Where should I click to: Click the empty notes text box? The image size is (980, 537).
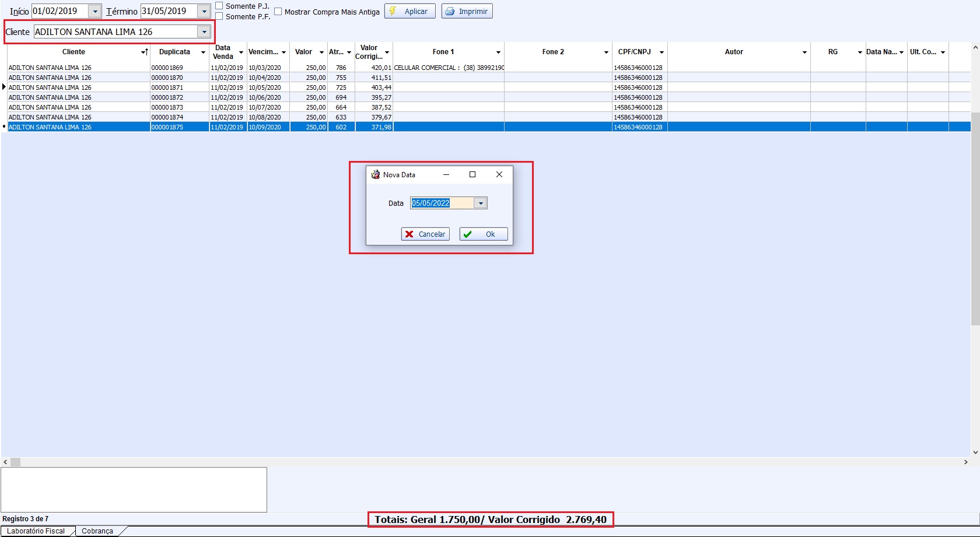134,490
